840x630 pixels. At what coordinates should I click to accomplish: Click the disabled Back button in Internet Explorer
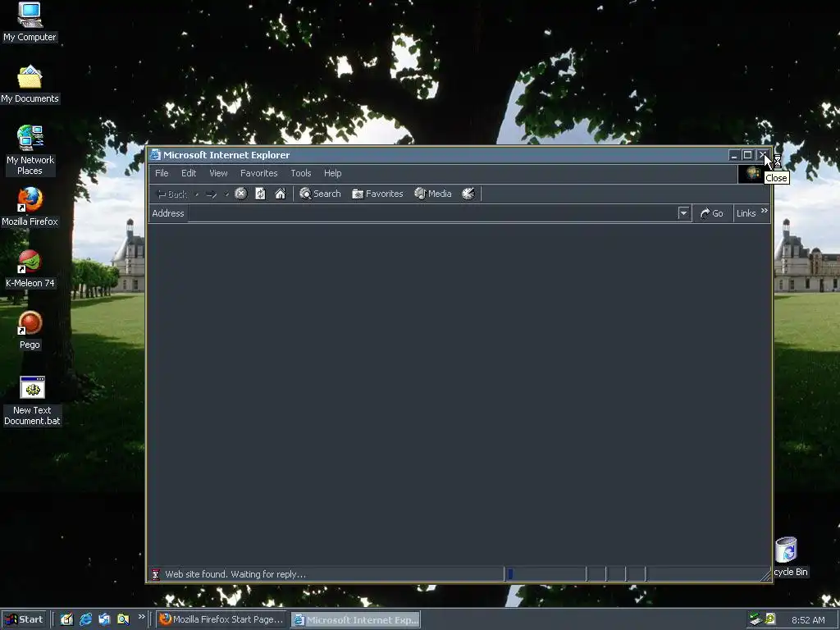pos(171,194)
